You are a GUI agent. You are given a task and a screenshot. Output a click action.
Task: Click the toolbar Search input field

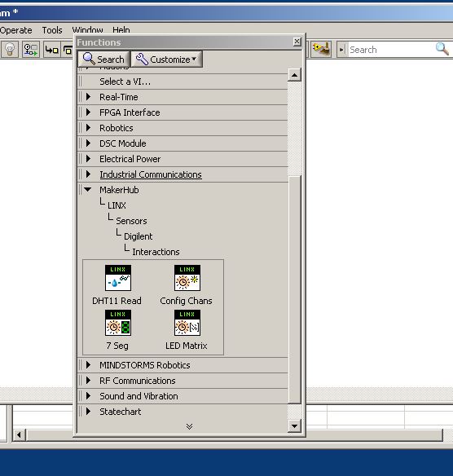[391, 50]
